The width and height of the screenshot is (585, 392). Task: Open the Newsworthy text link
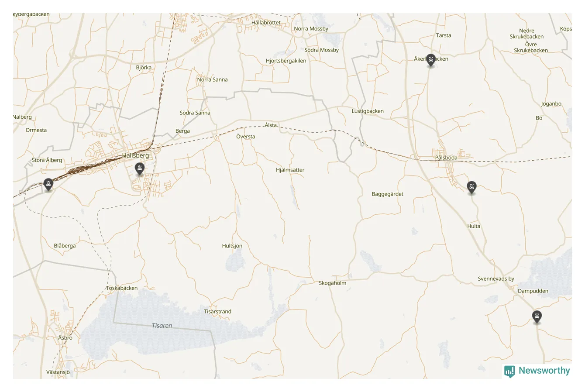544,371
